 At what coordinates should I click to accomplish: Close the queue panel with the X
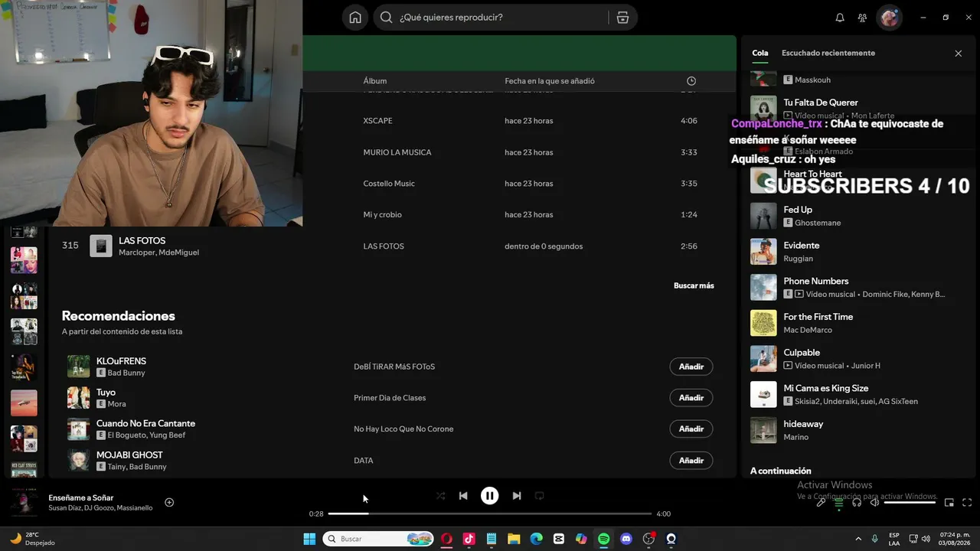[958, 54]
